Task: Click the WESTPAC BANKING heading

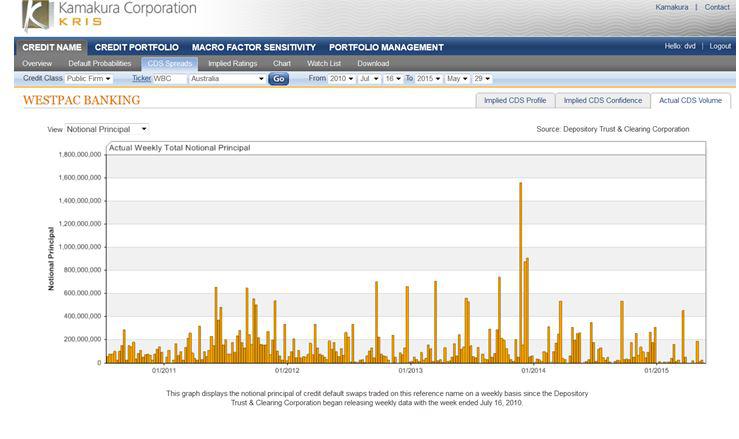Action: (82, 100)
